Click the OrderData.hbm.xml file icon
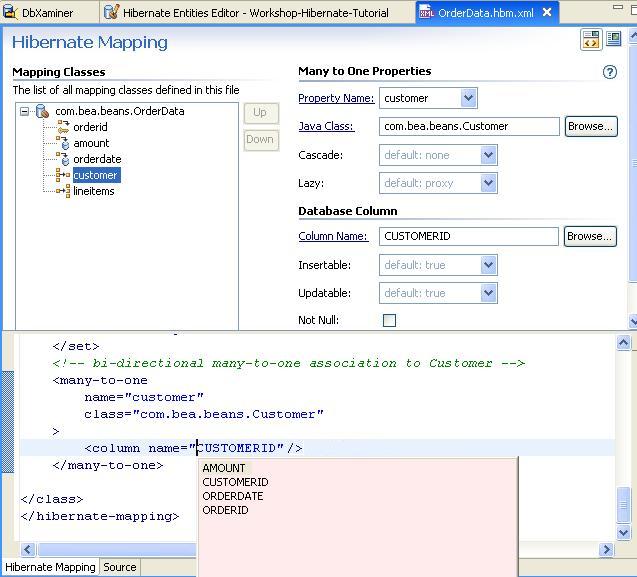 coord(427,13)
